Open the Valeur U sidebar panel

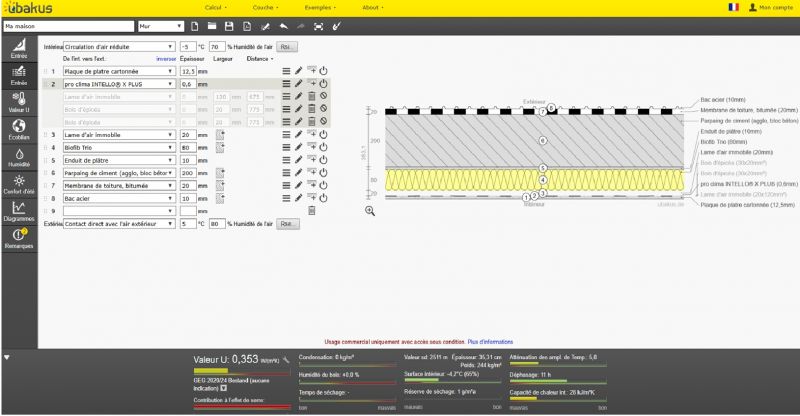pos(19,103)
